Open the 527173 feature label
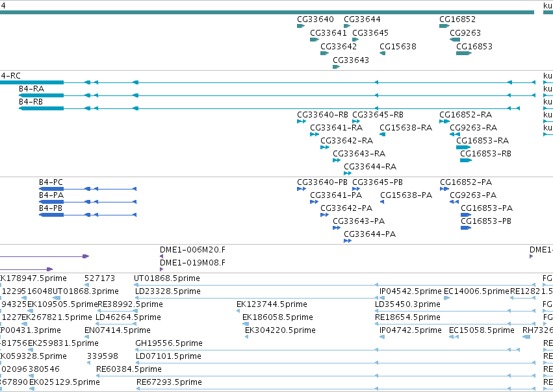The image size is (553, 392). point(100,278)
